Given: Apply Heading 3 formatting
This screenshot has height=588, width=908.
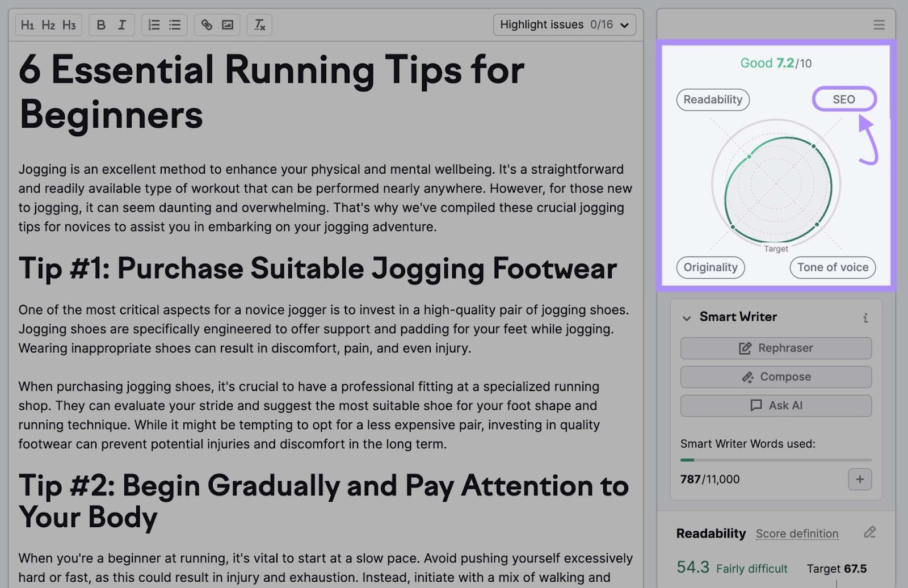Looking at the screenshot, I should click(x=69, y=25).
